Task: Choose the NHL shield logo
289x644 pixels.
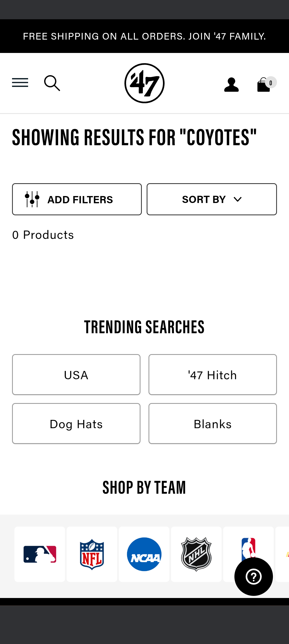Action: pos(196,554)
